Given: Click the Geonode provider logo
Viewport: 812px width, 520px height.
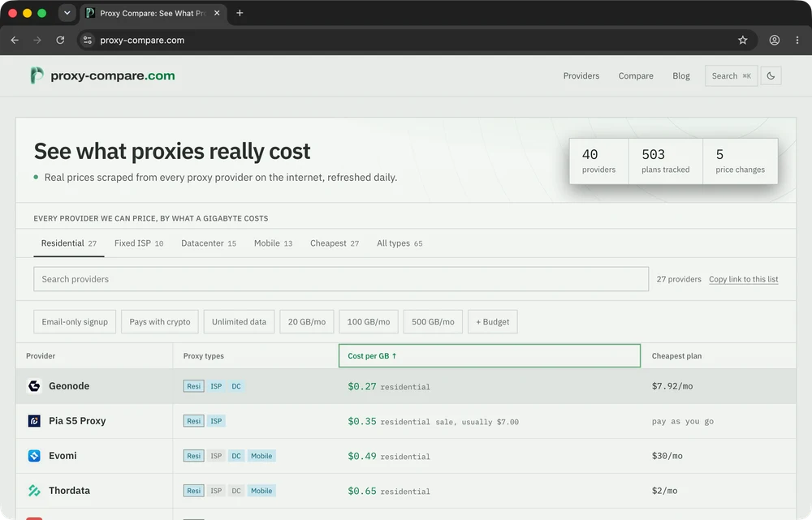Looking at the screenshot, I should point(34,386).
